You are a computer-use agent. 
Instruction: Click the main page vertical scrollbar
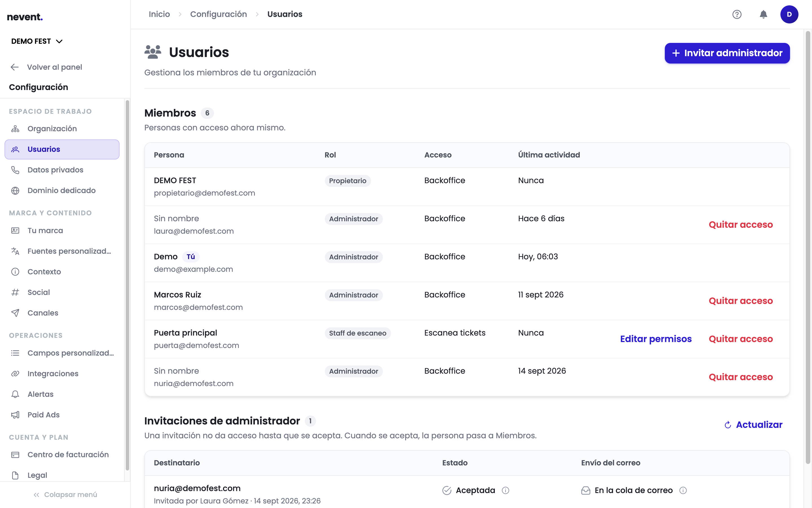(808, 247)
